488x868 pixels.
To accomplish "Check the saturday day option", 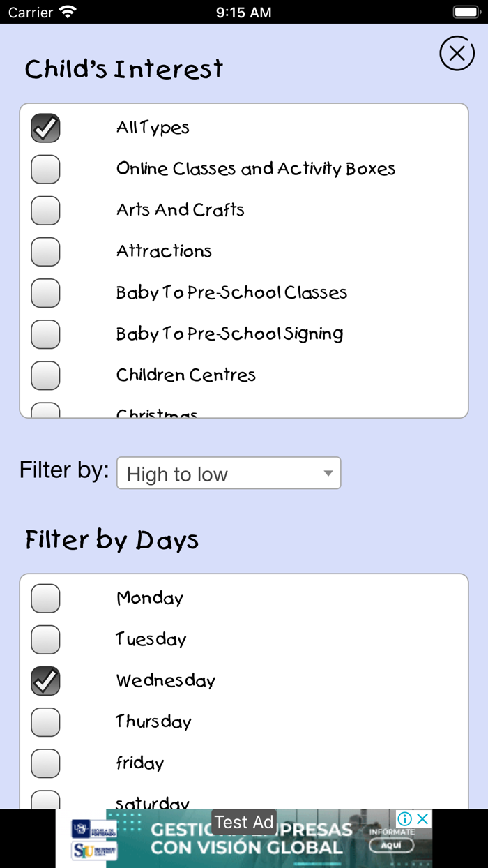I will (45, 800).
